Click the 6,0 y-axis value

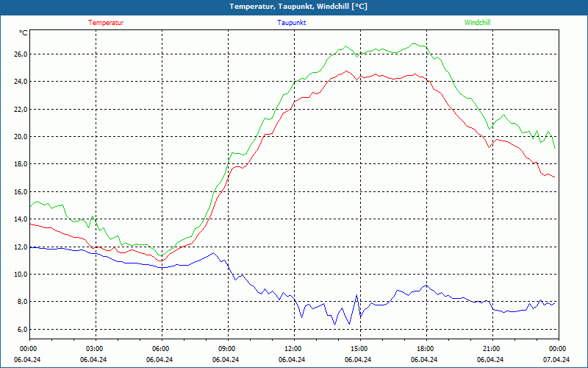(22, 330)
